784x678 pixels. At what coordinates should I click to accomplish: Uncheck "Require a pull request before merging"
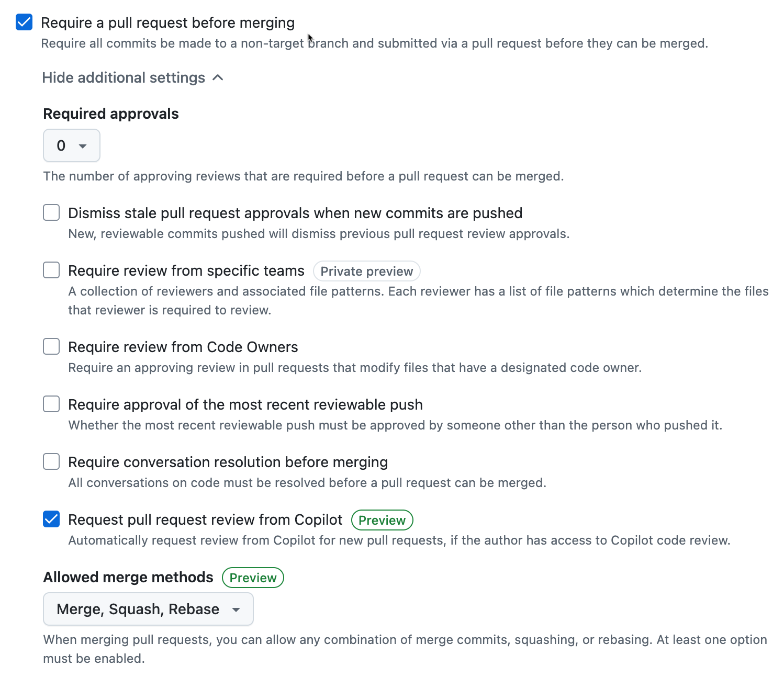(24, 22)
